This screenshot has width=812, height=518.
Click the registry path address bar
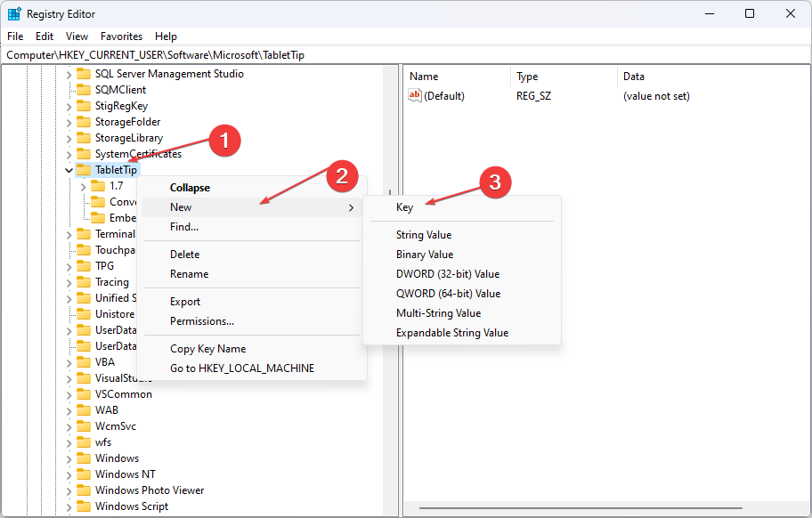[405, 55]
